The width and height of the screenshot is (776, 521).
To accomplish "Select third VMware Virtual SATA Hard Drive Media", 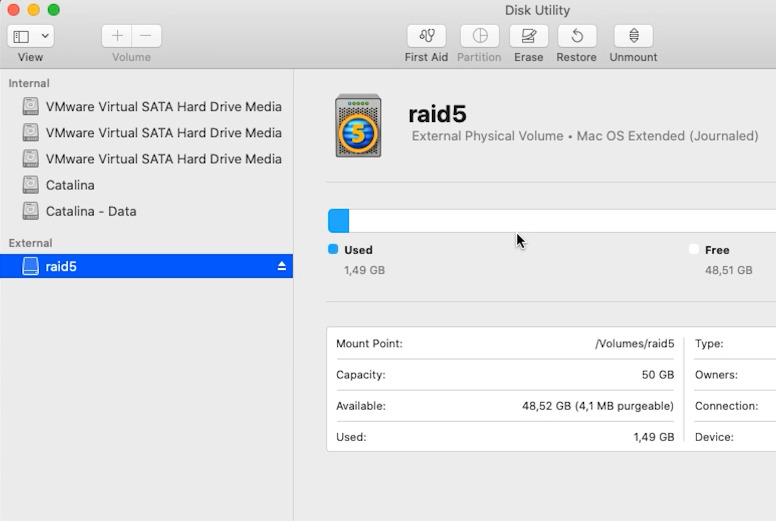I will coord(146,159).
